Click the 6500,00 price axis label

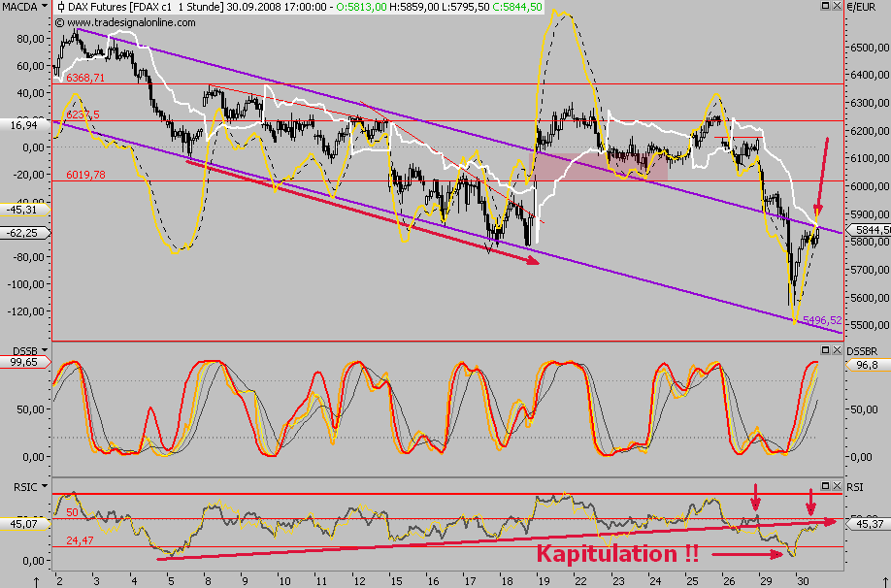(870, 48)
